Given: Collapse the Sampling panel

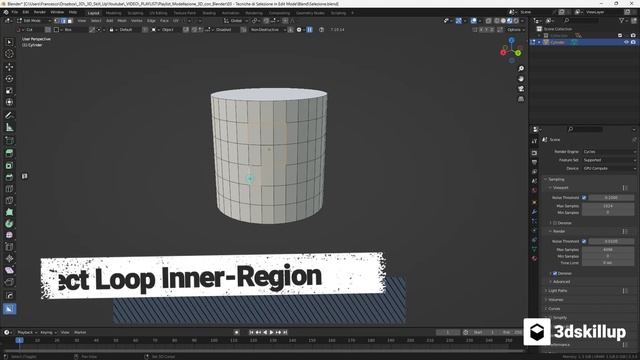Looking at the screenshot, I should pos(555,179).
